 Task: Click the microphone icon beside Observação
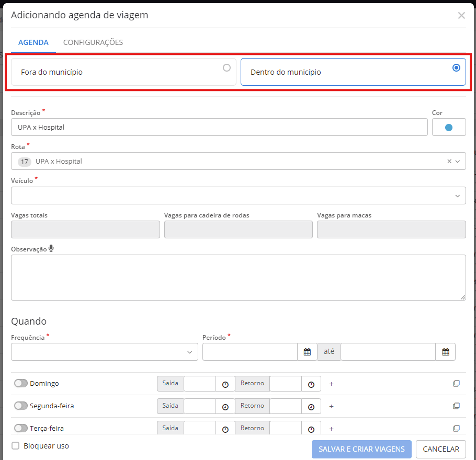click(51, 249)
